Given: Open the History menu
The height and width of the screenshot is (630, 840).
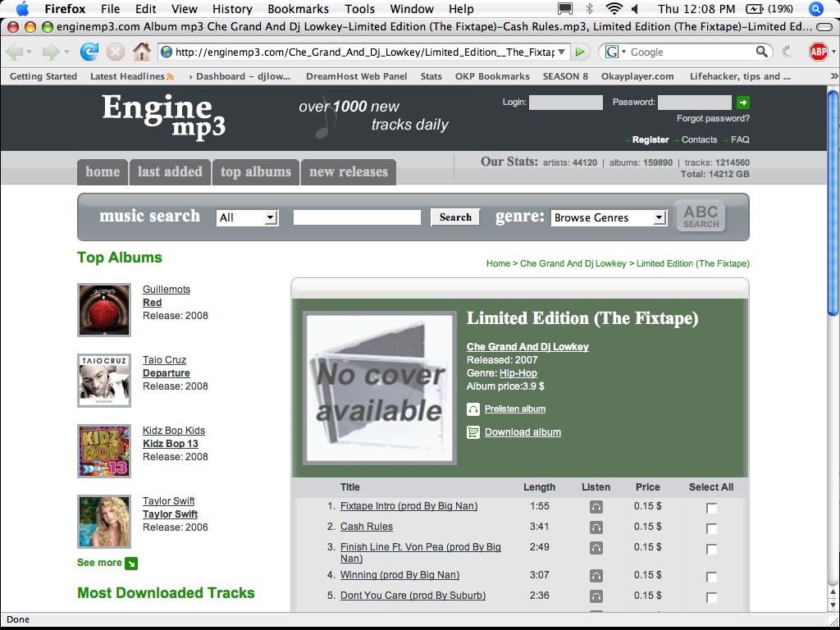Looking at the screenshot, I should 232,9.
